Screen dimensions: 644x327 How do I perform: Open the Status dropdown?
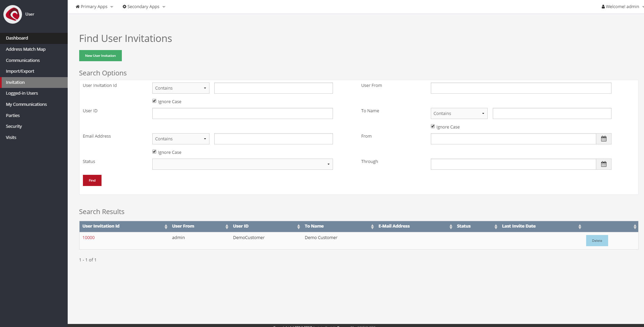242,164
